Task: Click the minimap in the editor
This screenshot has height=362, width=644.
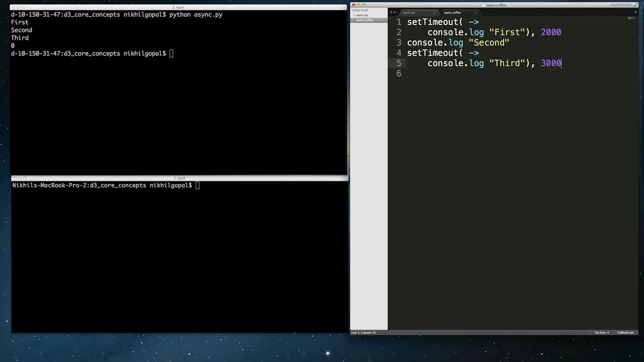Action: (x=631, y=18)
